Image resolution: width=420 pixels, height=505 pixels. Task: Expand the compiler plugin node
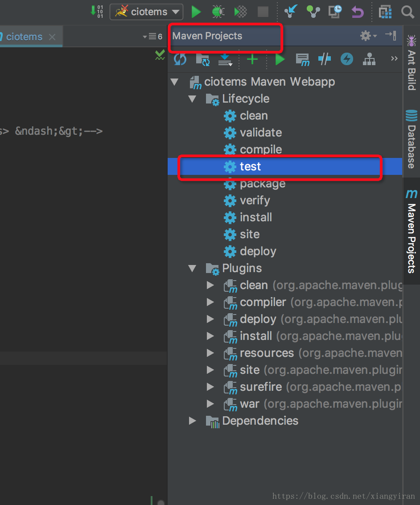210,302
